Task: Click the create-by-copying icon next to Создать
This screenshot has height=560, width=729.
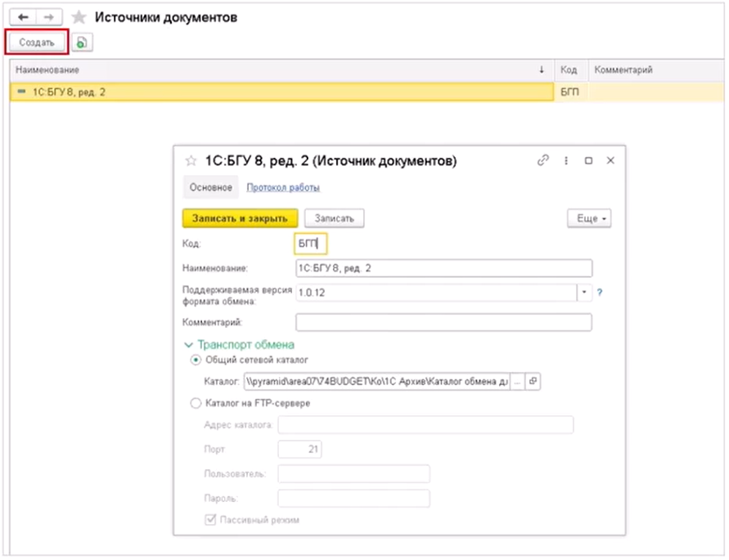Action: pyautogui.click(x=83, y=42)
